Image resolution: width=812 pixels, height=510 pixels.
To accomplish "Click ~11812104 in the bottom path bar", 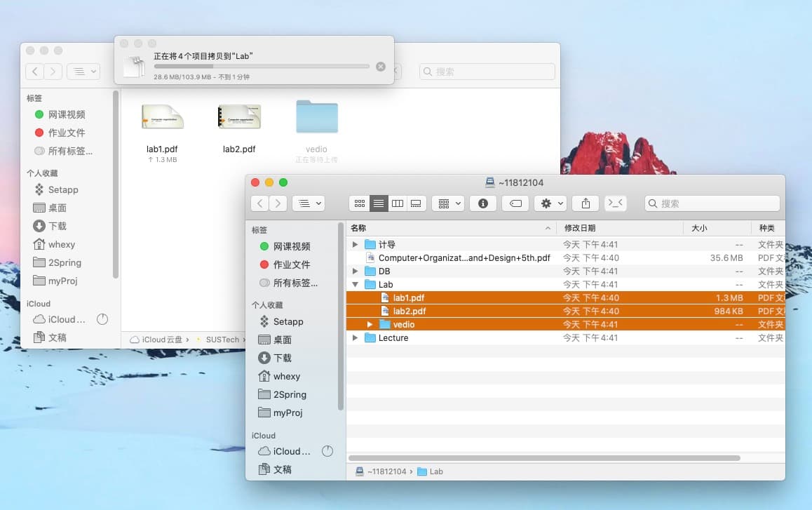I will point(386,471).
